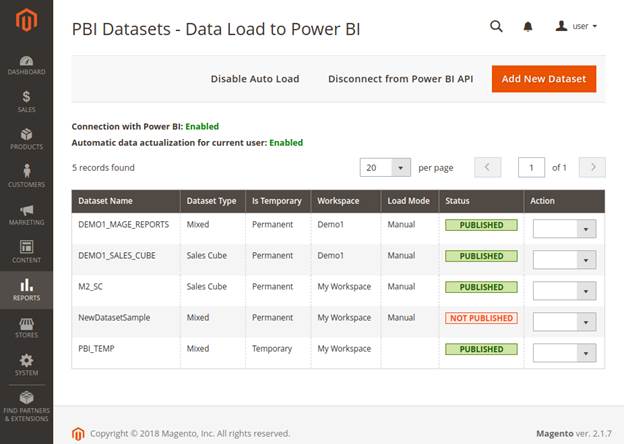624x444 pixels.
Task: Open Action dropdown for DEMO1_MAGE_REPORTS
Action: 564,229
